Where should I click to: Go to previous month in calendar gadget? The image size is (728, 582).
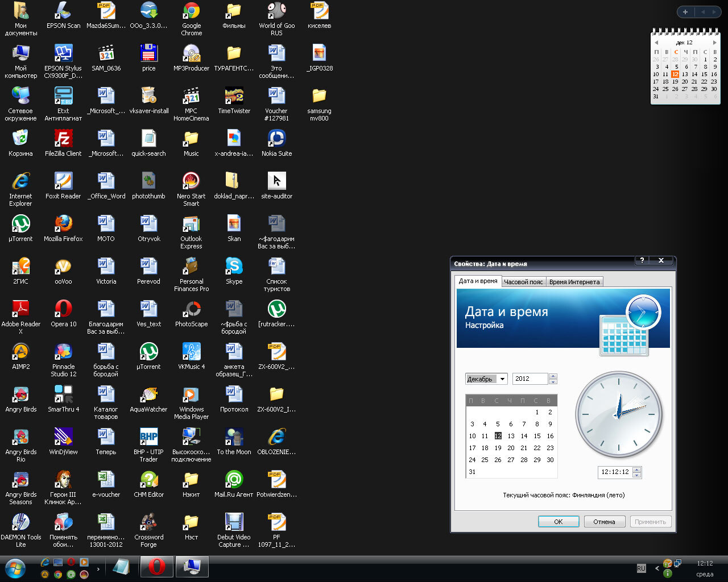tap(656, 43)
